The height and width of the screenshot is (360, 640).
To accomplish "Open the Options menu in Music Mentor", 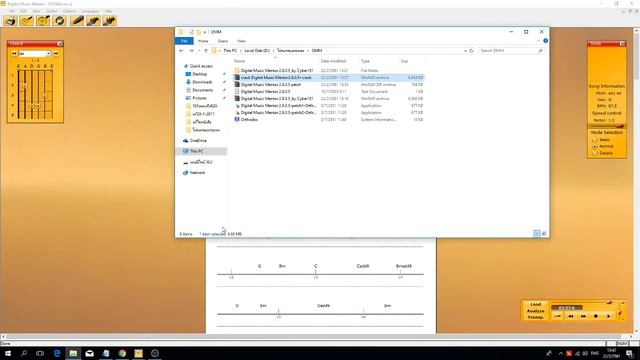I will tap(69, 11).
